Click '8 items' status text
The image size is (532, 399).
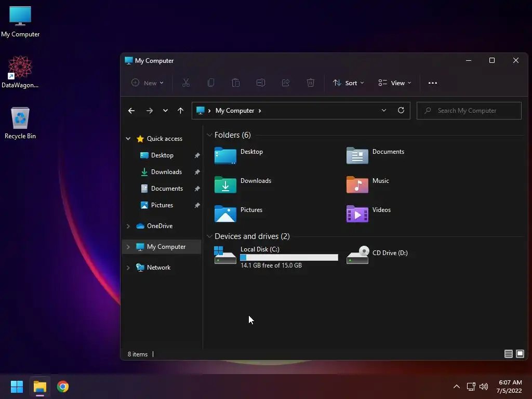tap(137, 354)
